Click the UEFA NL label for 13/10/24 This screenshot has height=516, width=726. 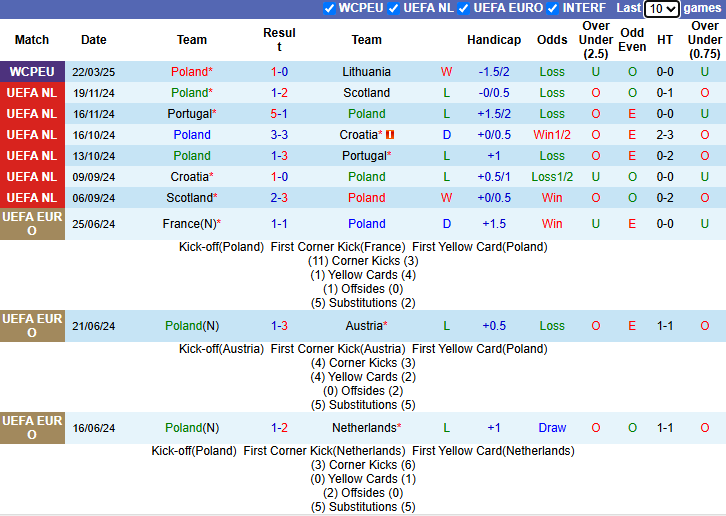[x=32, y=156]
